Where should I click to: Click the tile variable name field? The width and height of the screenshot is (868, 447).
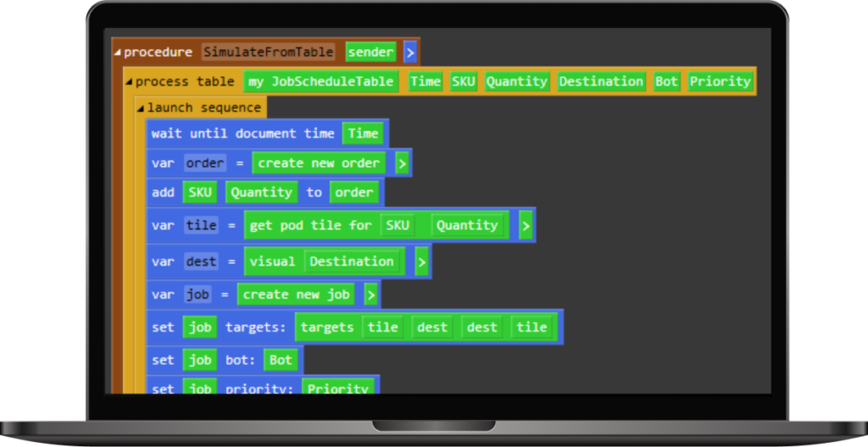202,226
